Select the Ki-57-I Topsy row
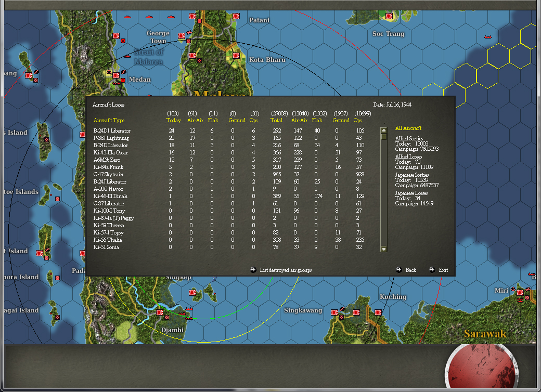The width and height of the screenshot is (541, 392). click(x=229, y=233)
